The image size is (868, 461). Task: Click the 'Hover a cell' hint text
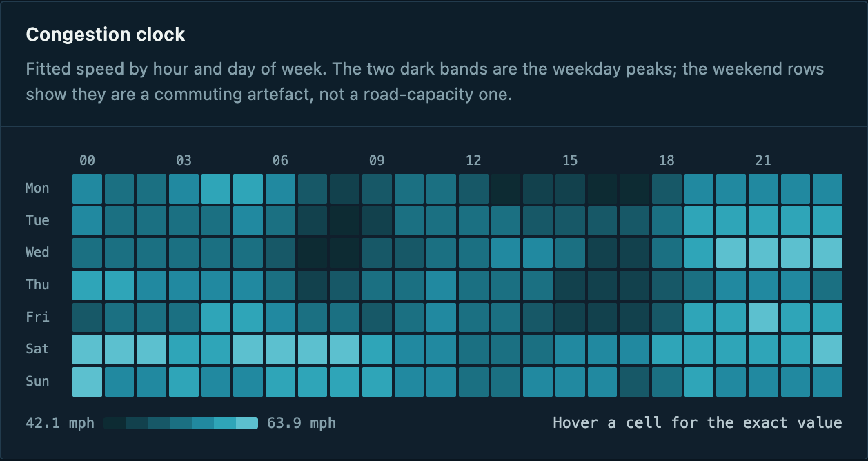698,423
